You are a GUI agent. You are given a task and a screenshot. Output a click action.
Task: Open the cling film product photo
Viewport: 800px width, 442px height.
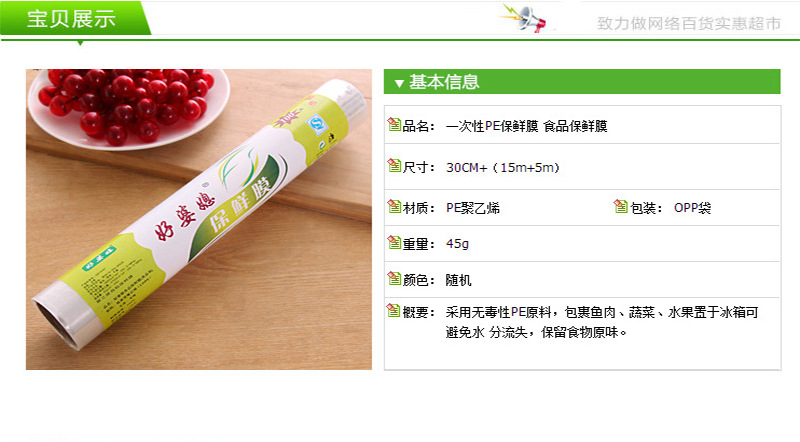click(x=199, y=219)
